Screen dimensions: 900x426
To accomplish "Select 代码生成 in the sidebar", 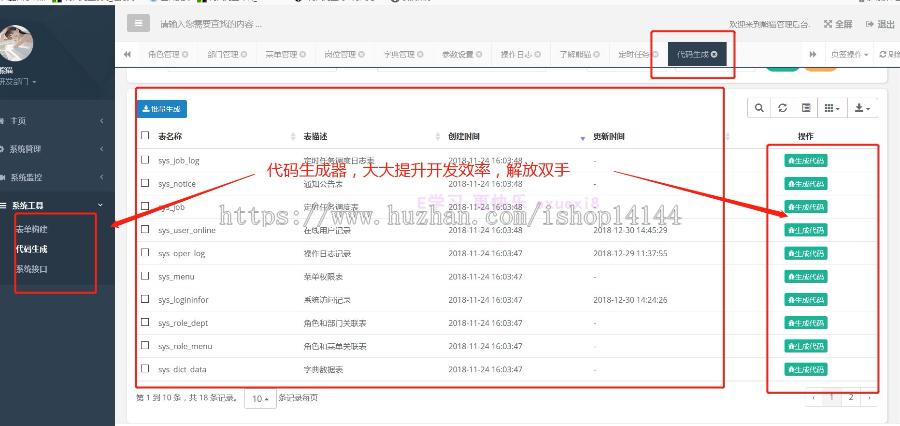I will pos(32,249).
